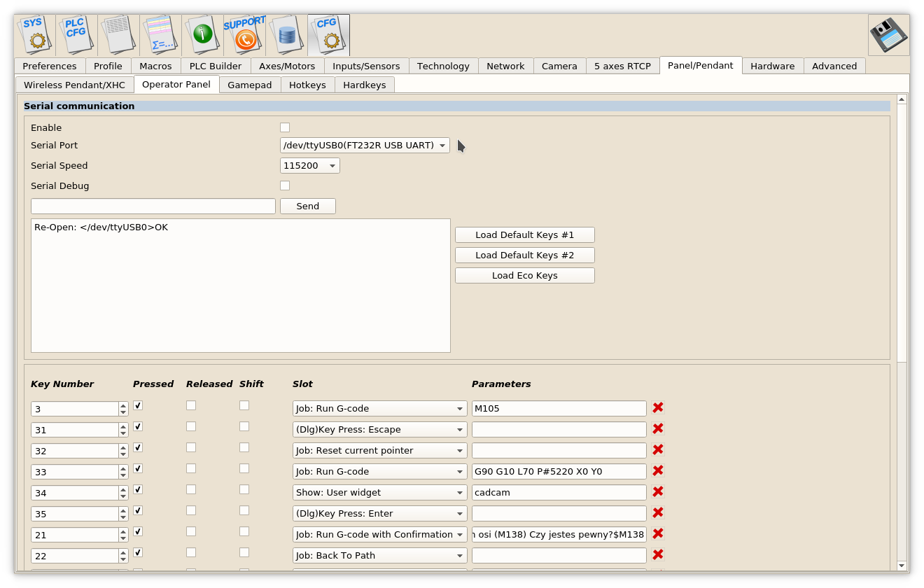The height and width of the screenshot is (588, 924).
Task: Open the SUPPORT phone icon
Action: (x=244, y=35)
